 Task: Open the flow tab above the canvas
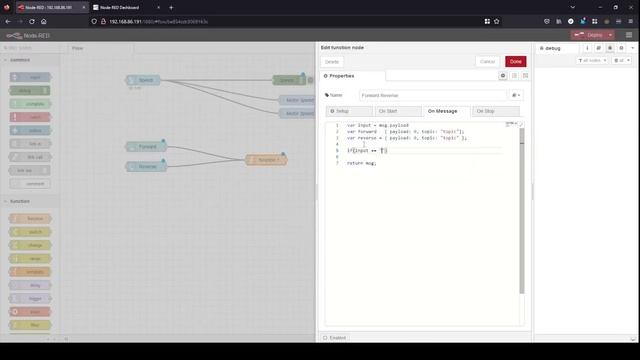[x=100, y=48]
